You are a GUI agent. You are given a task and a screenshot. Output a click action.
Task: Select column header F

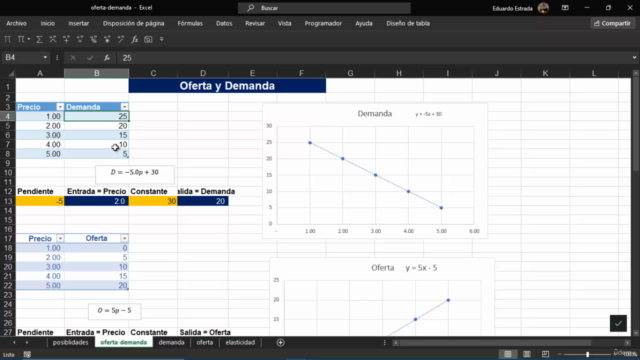[301, 73]
